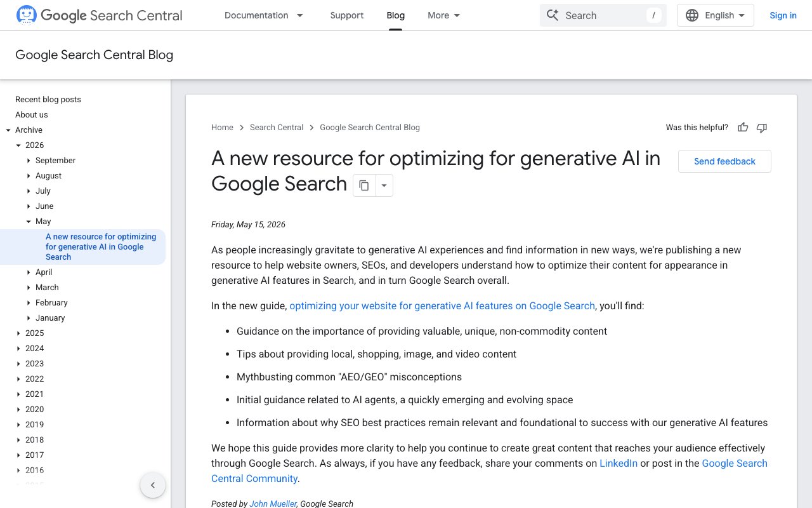This screenshot has width=812, height=508.
Task: Click the Search Central breadcrumb
Action: [x=277, y=128]
